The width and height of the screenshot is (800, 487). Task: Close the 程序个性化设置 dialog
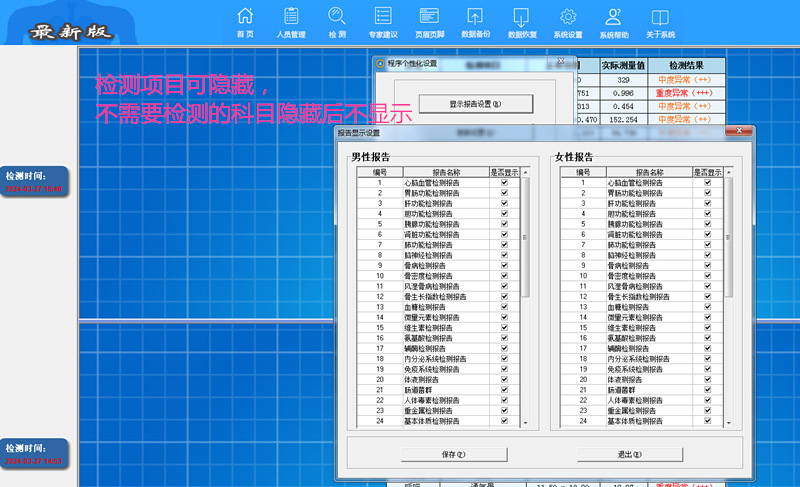[x=561, y=61]
